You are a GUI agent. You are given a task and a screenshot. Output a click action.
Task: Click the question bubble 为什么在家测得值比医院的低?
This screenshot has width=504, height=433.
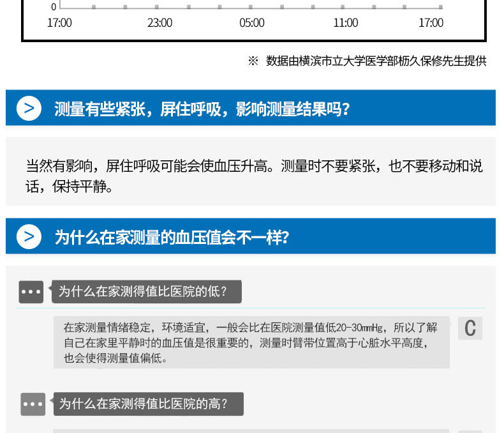tap(146, 291)
